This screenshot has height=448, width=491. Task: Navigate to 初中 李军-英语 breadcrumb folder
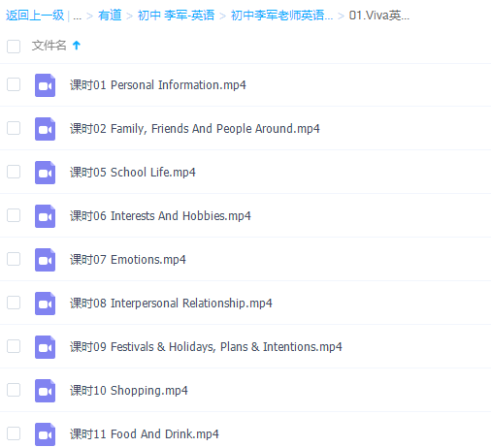click(x=176, y=16)
